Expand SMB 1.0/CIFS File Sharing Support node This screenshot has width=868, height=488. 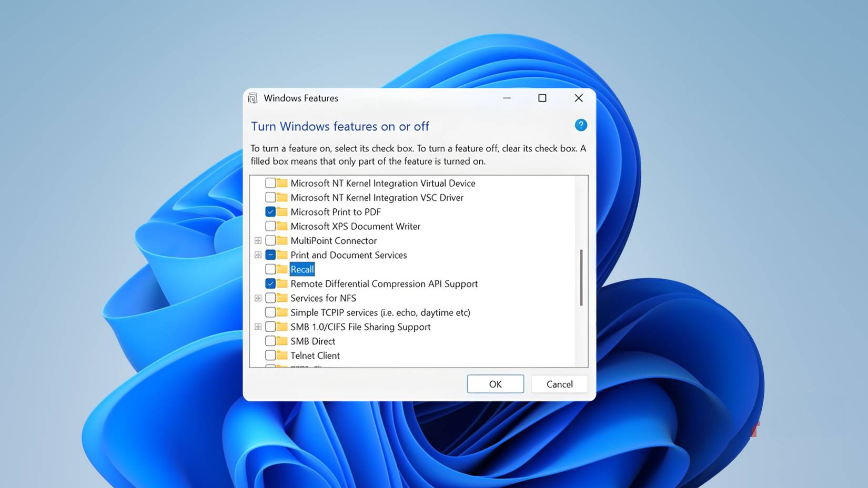pos(258,327)
